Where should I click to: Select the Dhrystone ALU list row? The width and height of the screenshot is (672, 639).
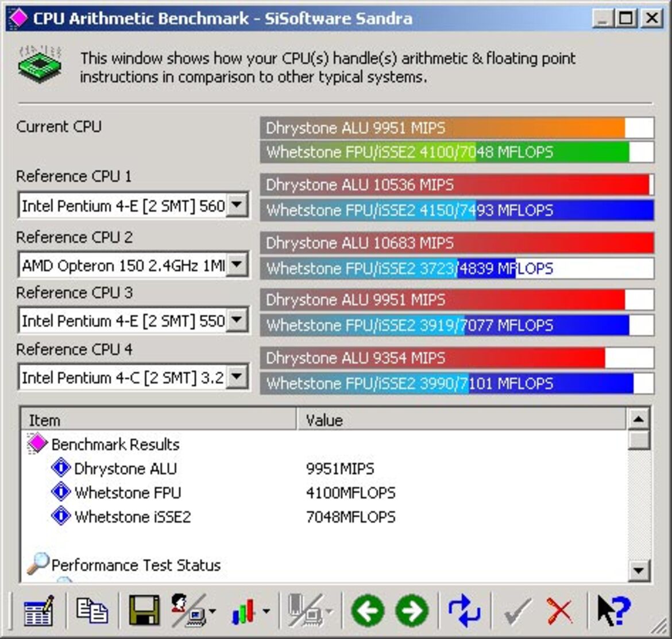click(x=323, y=468)
